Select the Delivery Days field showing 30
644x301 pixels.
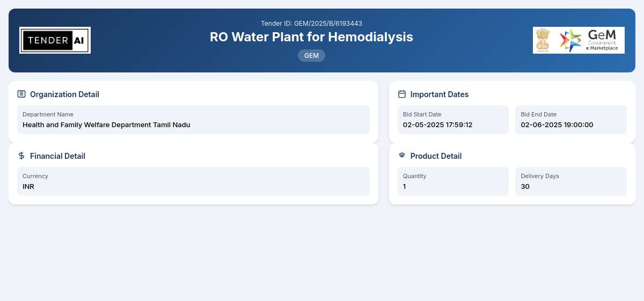[x=571, y=181]
